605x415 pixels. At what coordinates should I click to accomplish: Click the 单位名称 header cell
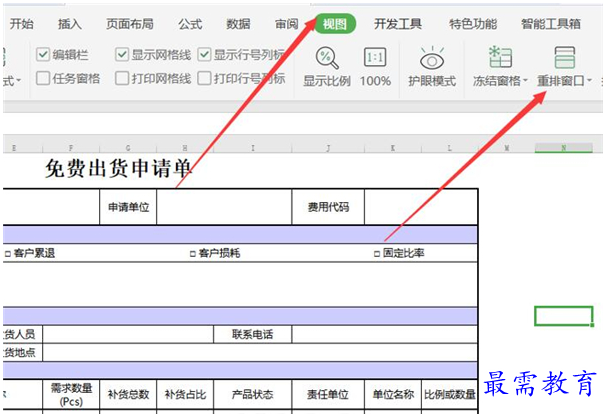[393, 395]
